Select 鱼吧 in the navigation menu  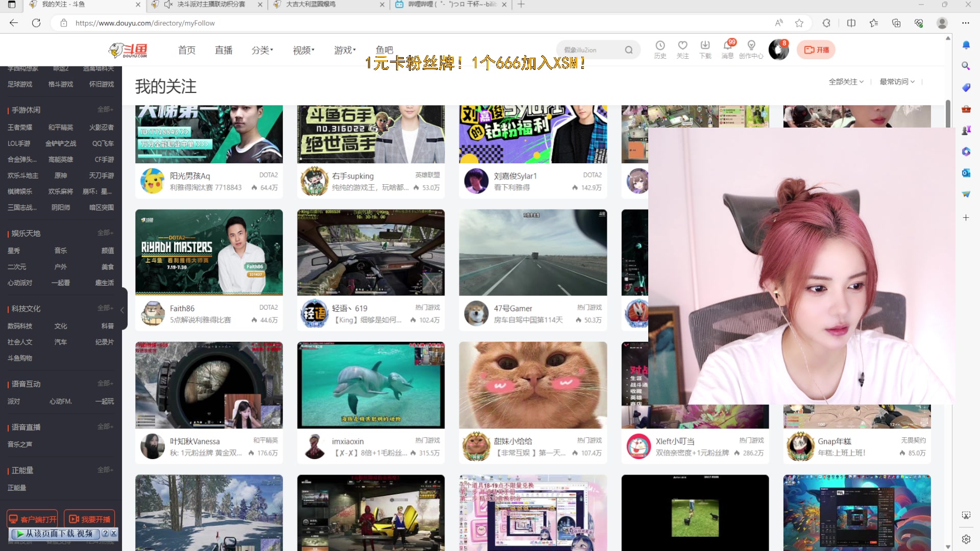click(x=385, y=50)
